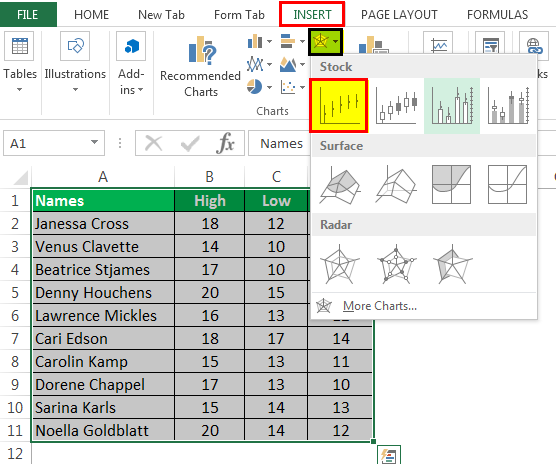The height and width of the screenshot is (464, 556).
Task: Click the Insert Column chart icon
Action: 255,41
